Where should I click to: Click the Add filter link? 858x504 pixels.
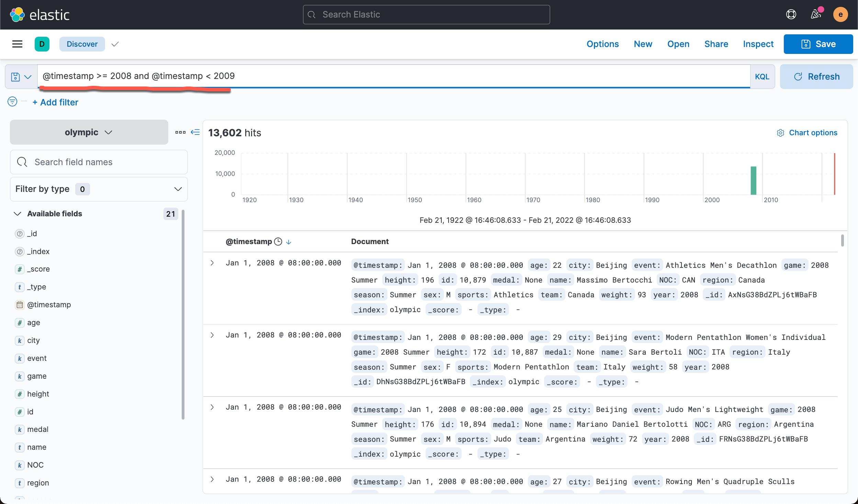tap(55, 102)
